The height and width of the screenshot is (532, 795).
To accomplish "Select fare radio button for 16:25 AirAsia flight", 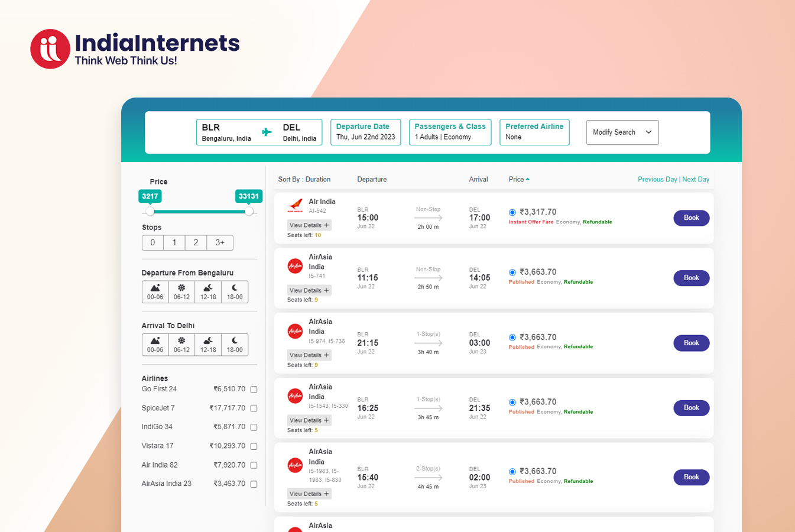I will click(x=512, y=403).
